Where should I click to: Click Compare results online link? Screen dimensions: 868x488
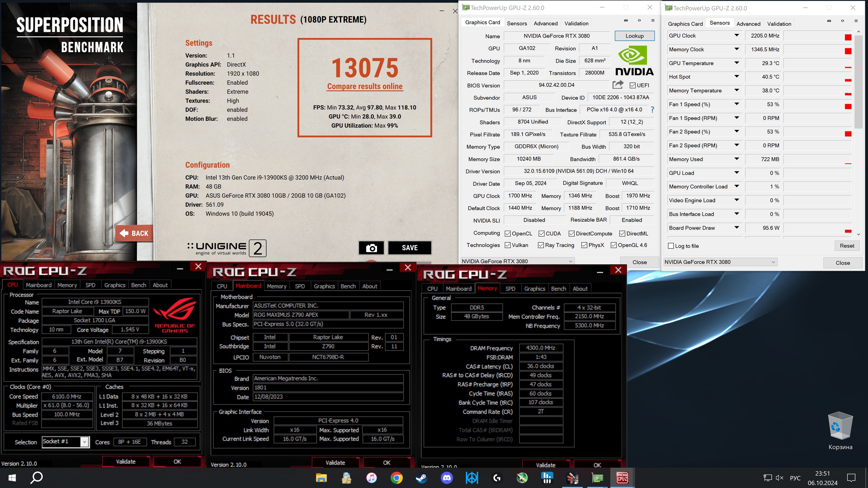click(x=365, y=86)
